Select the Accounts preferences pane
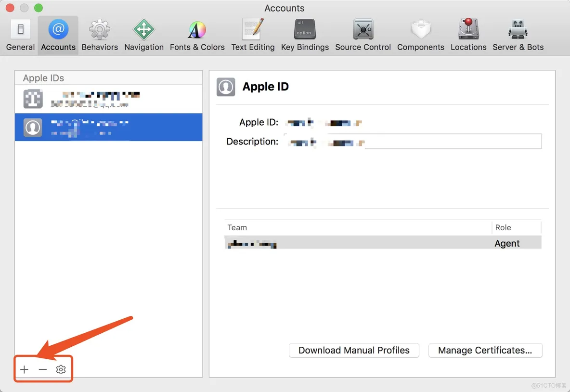This screenshot has width=570, height=392. pos(58,35)
